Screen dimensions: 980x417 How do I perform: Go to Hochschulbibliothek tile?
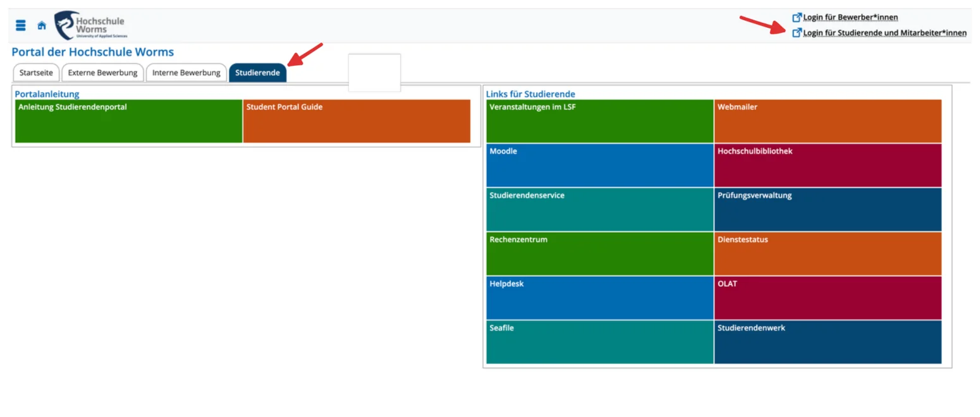[827, 165]
